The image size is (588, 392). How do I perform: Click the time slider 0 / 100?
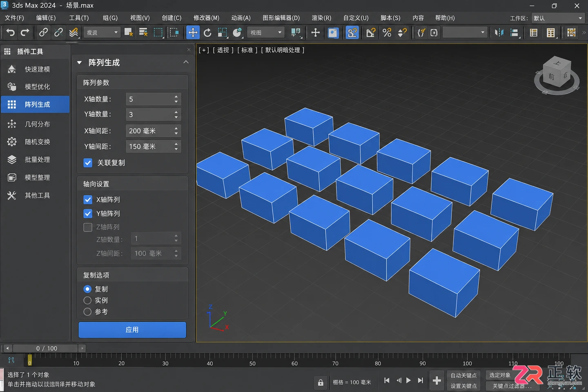coord(45,348)
